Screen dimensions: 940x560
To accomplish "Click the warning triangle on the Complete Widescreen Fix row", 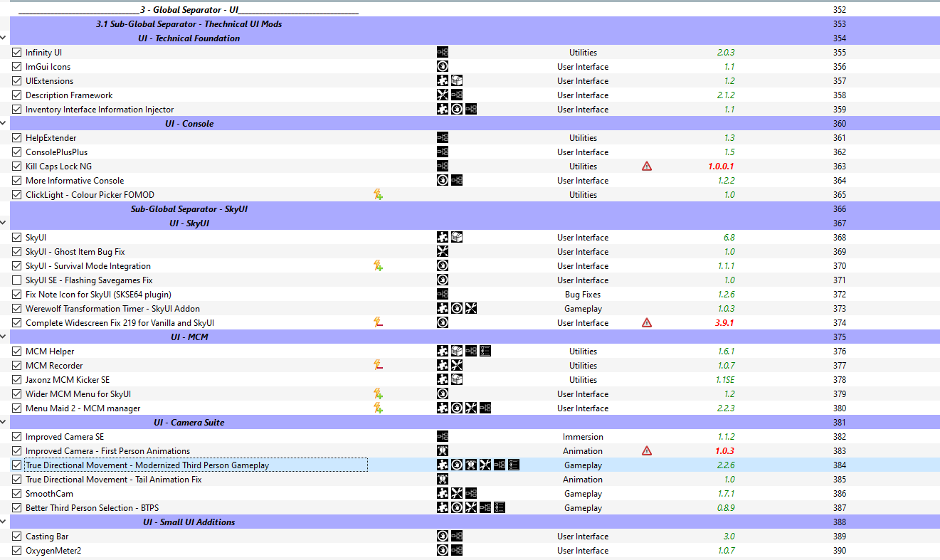I will [646, 323].
